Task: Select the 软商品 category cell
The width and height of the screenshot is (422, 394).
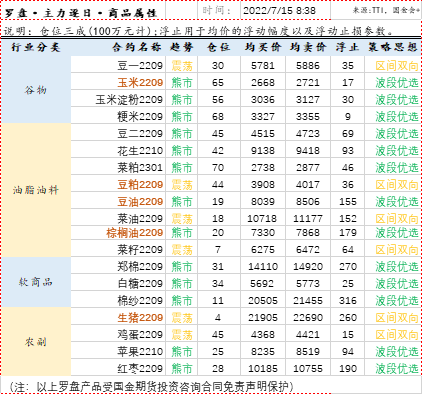Action: click(x=36, y=282)
